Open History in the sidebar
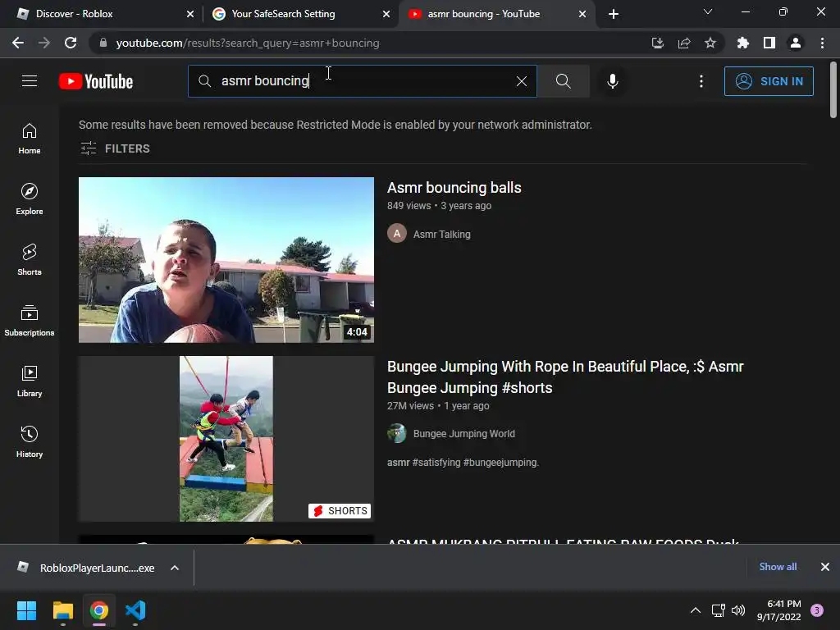 pyautogui.click(x=30, y=441)
